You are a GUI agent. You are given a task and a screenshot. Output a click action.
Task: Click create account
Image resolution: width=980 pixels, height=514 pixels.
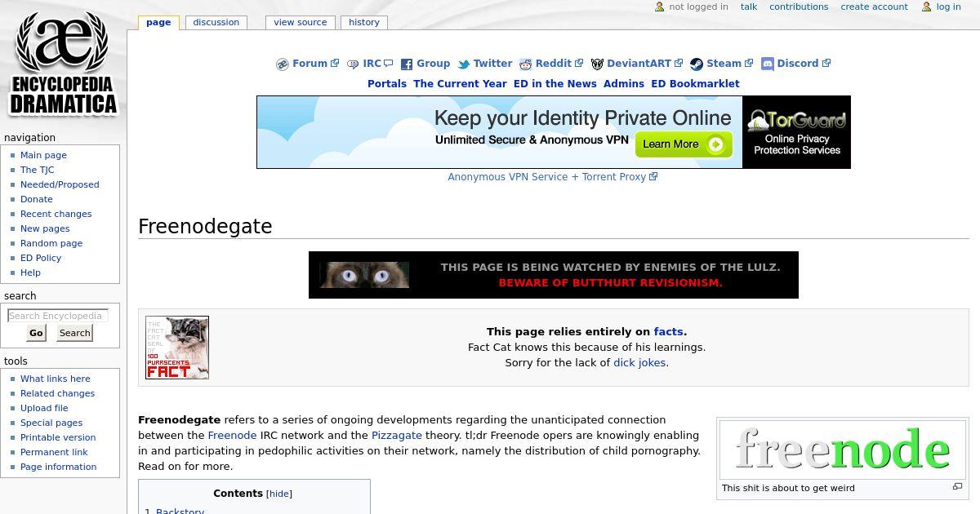point(874,7)
